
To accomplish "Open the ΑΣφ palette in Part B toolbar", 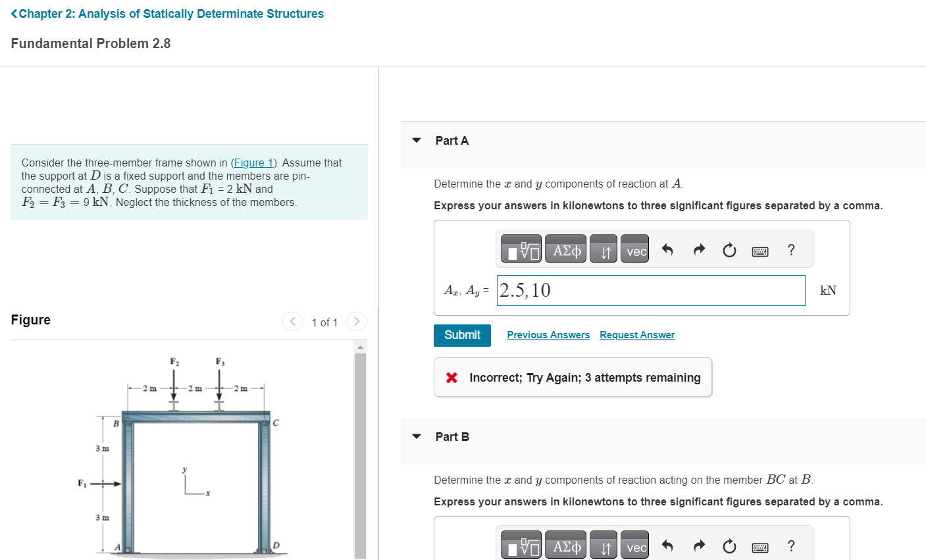I will 565,545.
